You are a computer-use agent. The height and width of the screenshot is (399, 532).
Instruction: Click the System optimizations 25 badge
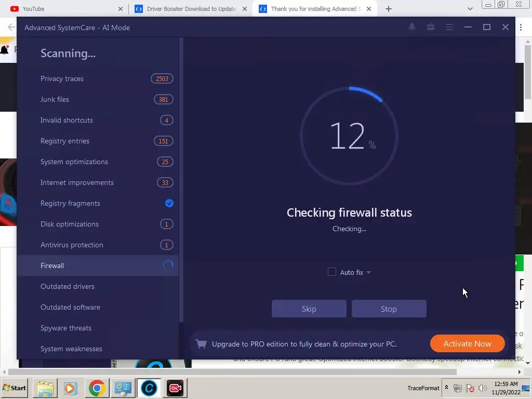point(165,162)
